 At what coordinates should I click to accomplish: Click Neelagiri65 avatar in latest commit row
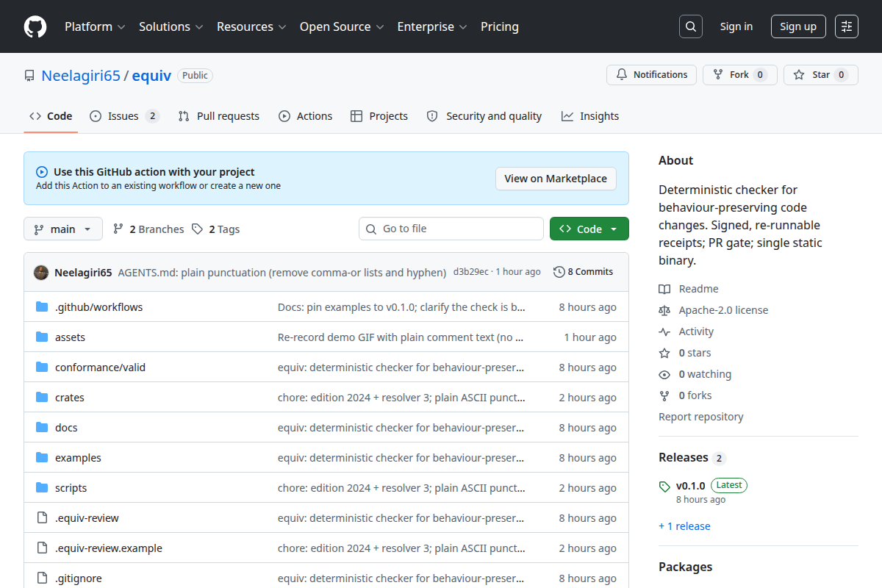pos(41,272)
